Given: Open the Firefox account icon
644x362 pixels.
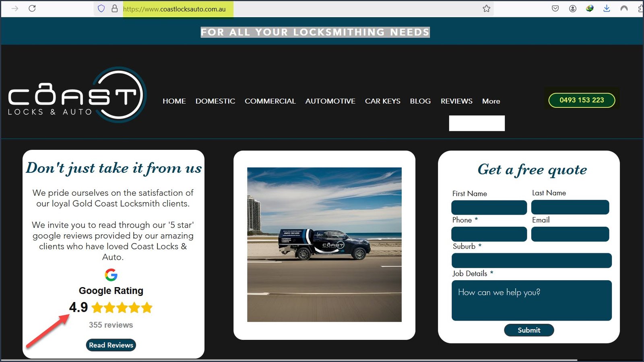Looking at the screenshot, I should click(x=572, y=8).
